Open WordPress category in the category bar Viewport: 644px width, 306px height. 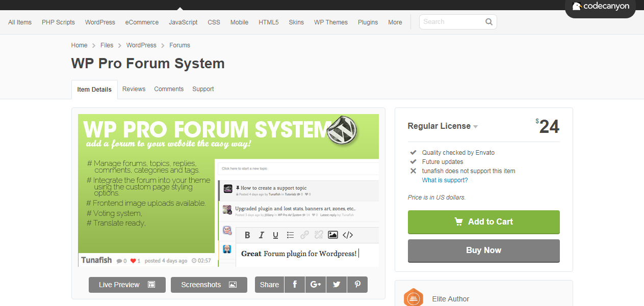(x=100, y=22)
